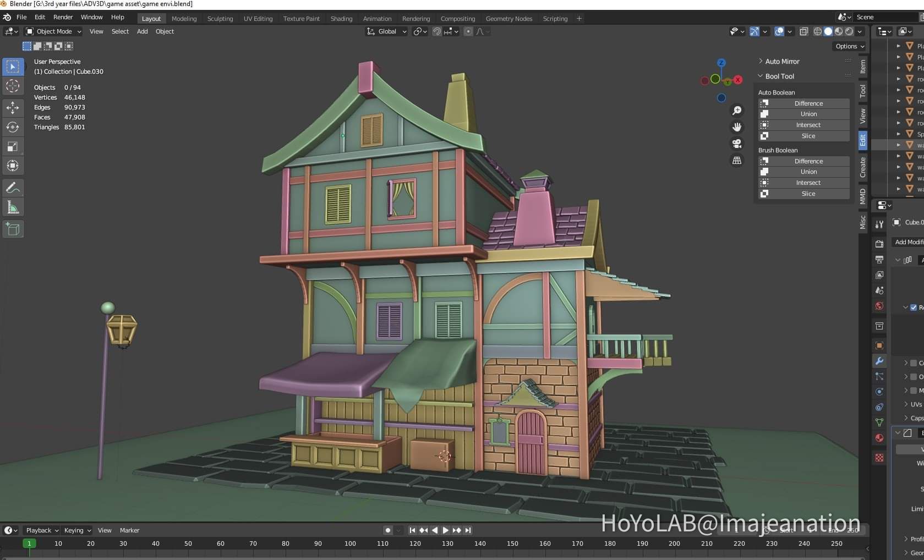
Task: Toggle the Realtime display checkbox on the modifier
Action: 914,308
